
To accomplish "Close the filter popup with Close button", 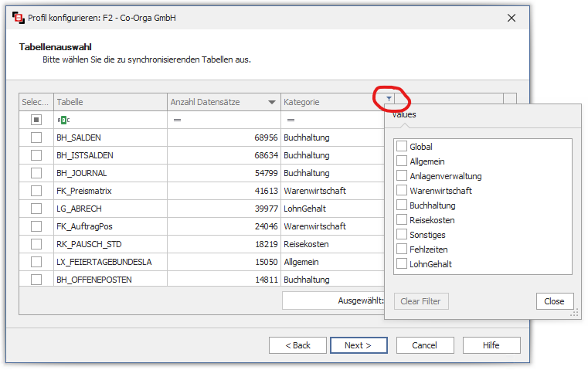I will [x=554, y=301].
